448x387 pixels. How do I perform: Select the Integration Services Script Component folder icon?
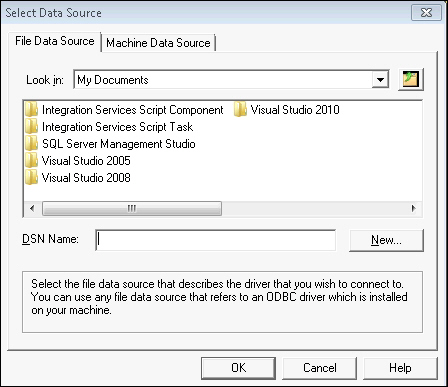point(32,110)
